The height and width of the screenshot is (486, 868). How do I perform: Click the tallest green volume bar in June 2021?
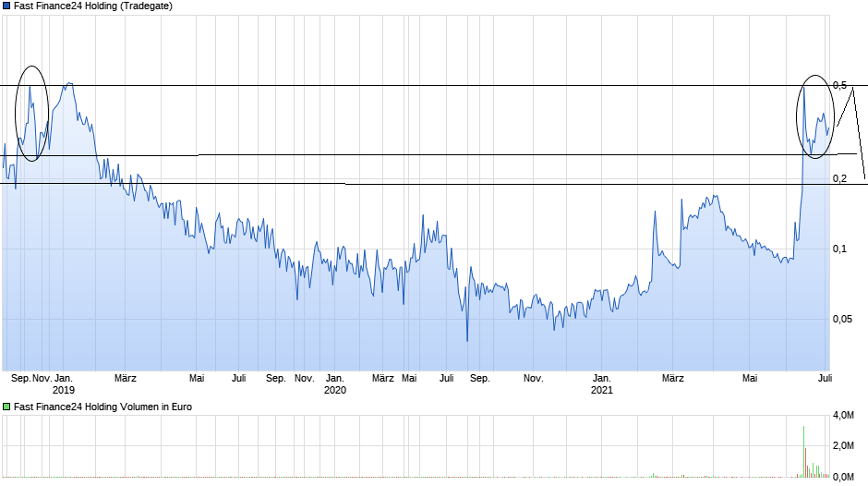pos(803,451)
